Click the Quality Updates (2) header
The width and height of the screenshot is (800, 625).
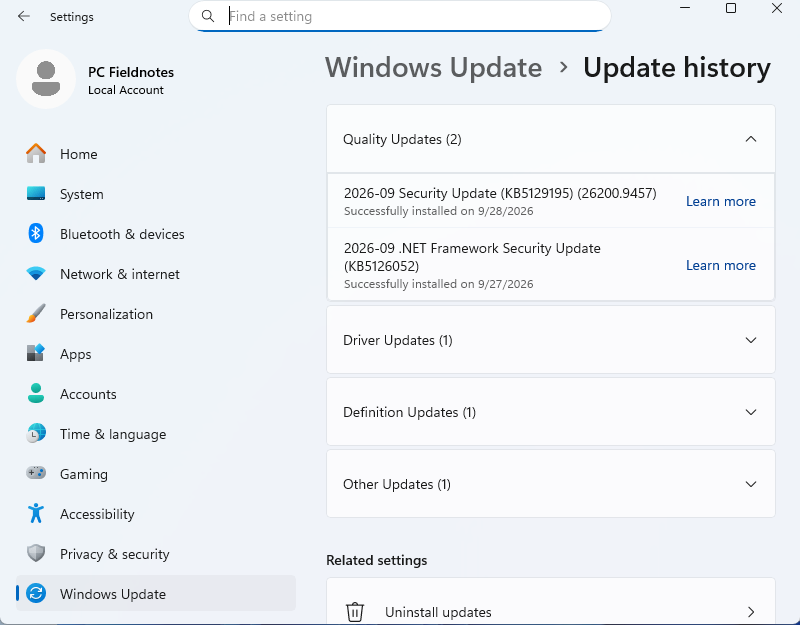coord(551,139)
